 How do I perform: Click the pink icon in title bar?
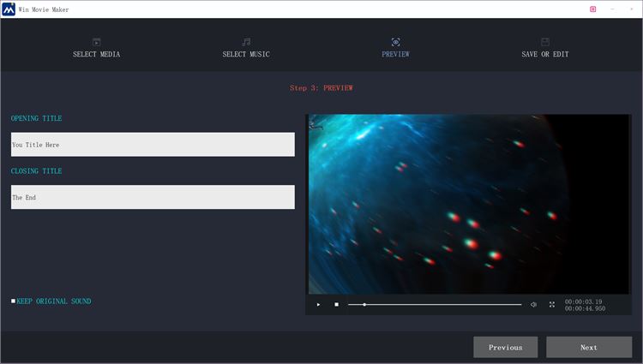[593, 9]
